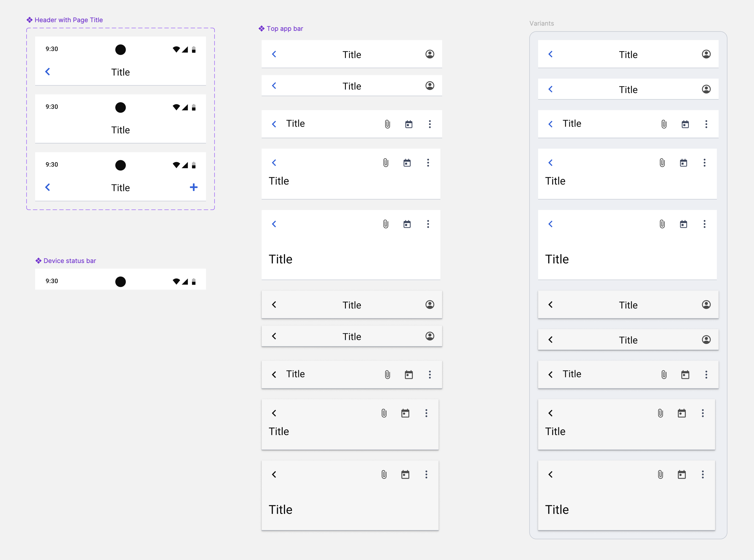The width and height of the screenshot is (754, 560).
Task: Click paperclip icon in bottom Variants frame bar
Action: tap(660, 474)
